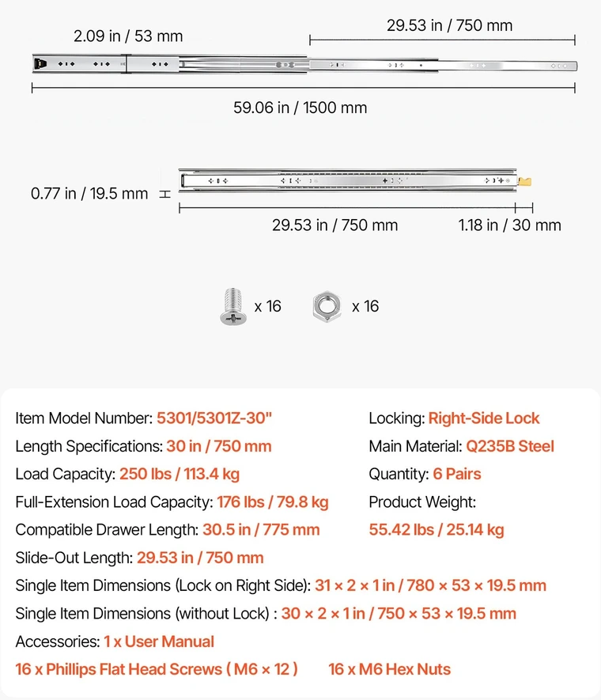The width and height of the screenshot is (601, 700).
Task: Click the 55.42 lbs / 25.14 kg product weight
Action: (x=437, y=529)
